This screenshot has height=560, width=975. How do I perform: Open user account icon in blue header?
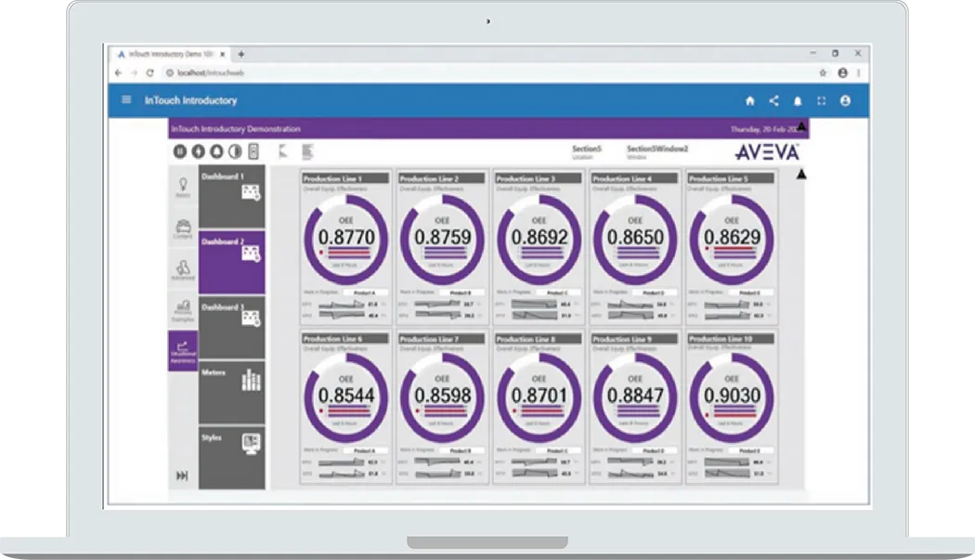click(x=845, y=101)
